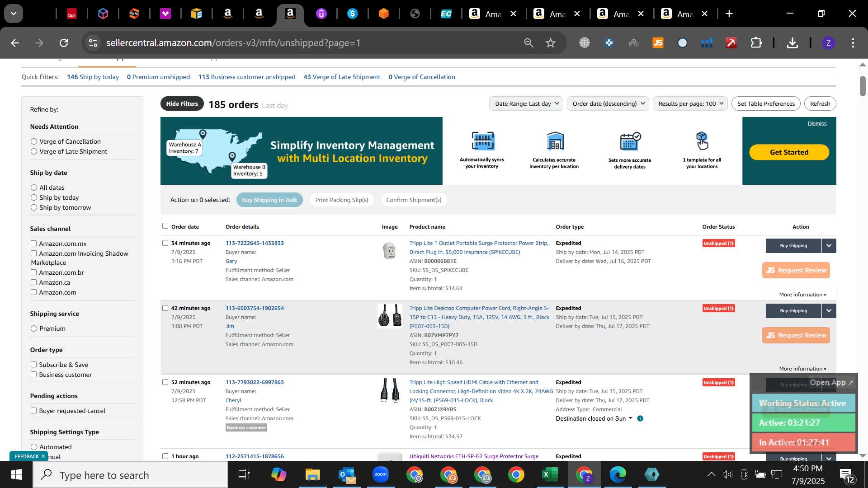Open Microsoft Edge from the taskbar
The height and width of the screenshot is (488, 868).
click(x=618, y=475)
